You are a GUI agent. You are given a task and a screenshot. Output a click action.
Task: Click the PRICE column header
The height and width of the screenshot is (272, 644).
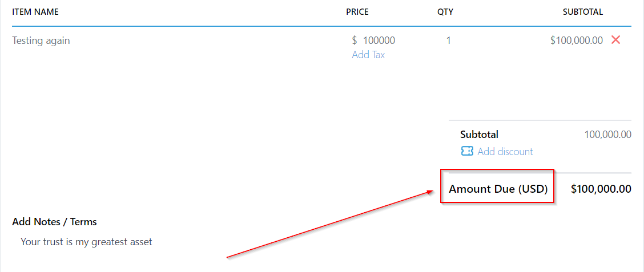tap(357, 11)
